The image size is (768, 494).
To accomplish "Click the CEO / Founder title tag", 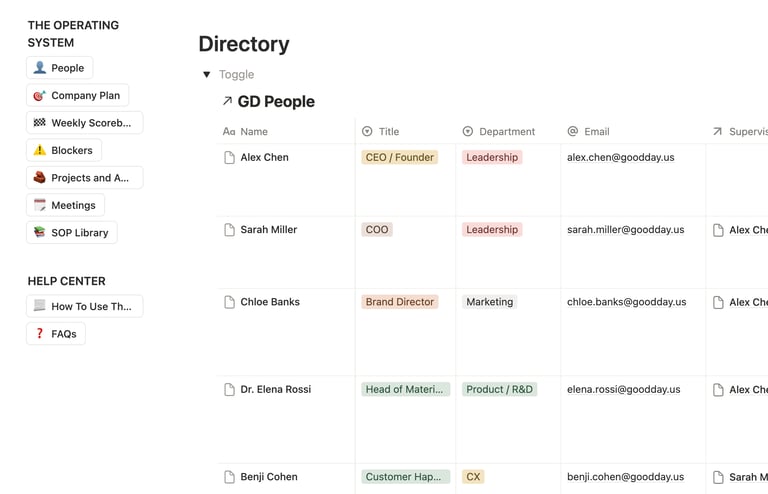I will pos(399,157).
